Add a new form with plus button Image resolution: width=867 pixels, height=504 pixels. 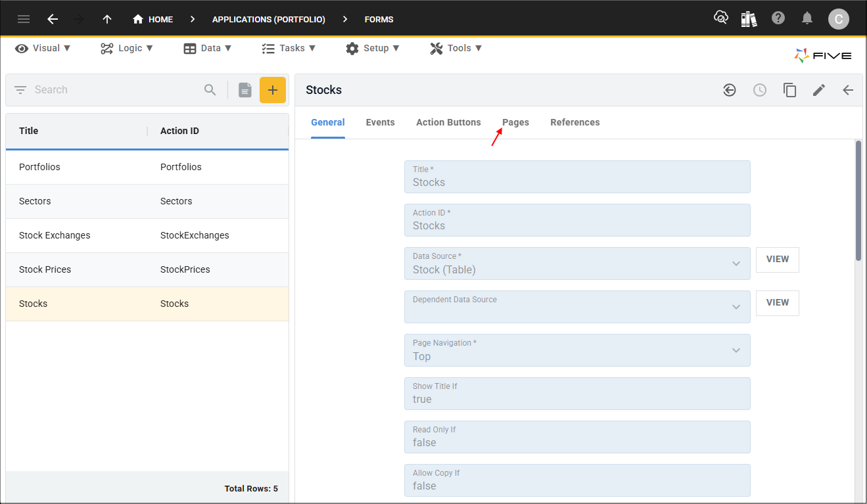273,90
